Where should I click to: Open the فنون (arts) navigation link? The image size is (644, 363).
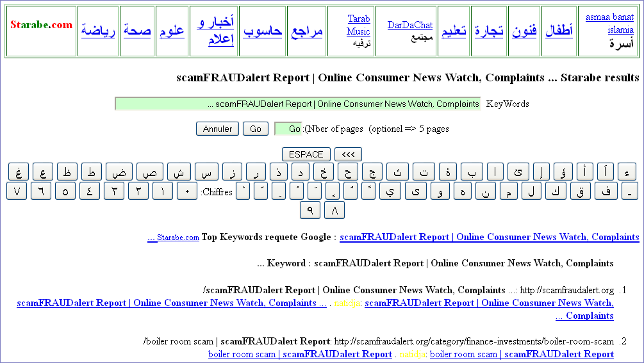[524, 30]
